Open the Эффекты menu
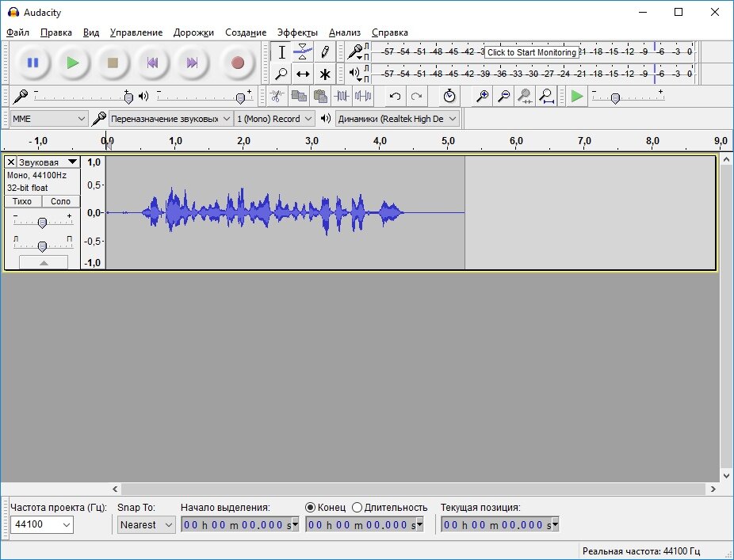 click(x=296, y=32)
